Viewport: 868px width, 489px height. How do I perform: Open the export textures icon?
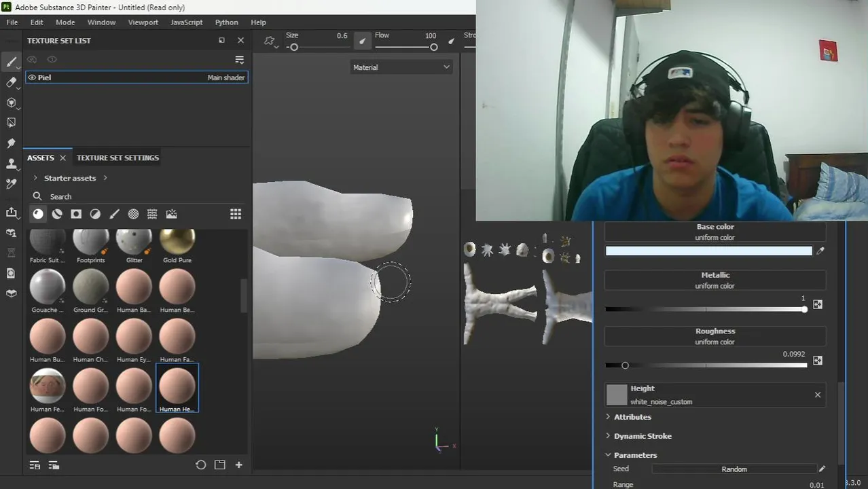[12, 213]
